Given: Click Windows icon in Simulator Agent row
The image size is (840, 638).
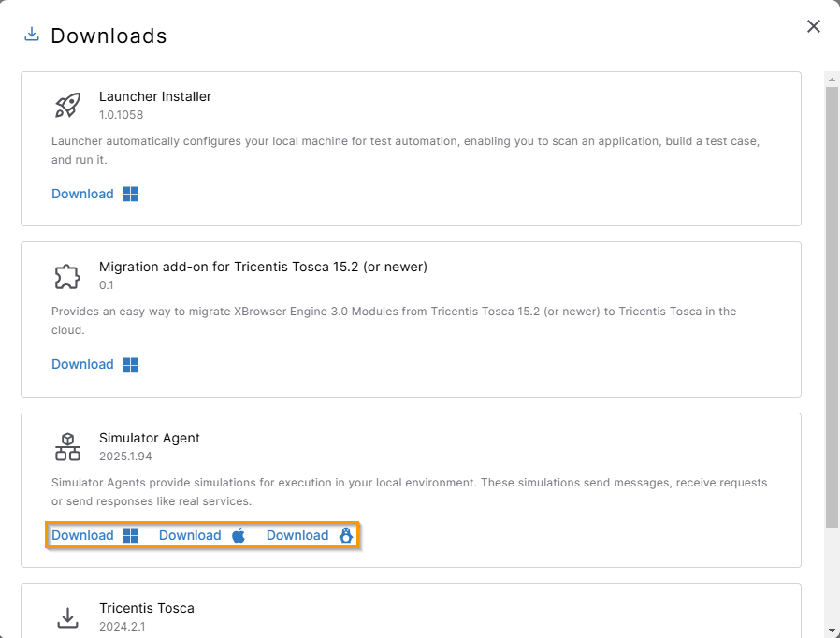Looking at the screenshot, I should click(131, 535).
